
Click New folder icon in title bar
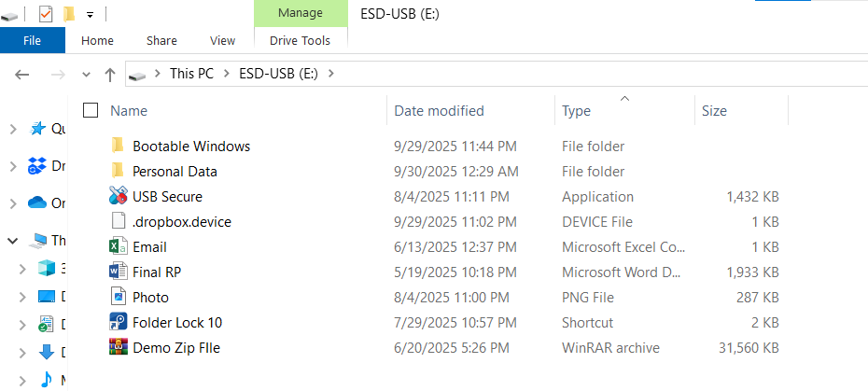(x=69, y=14)
